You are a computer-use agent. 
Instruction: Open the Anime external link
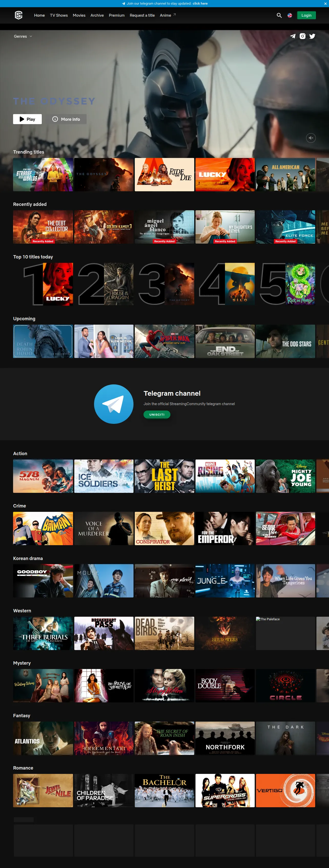[x=168, y=15]
